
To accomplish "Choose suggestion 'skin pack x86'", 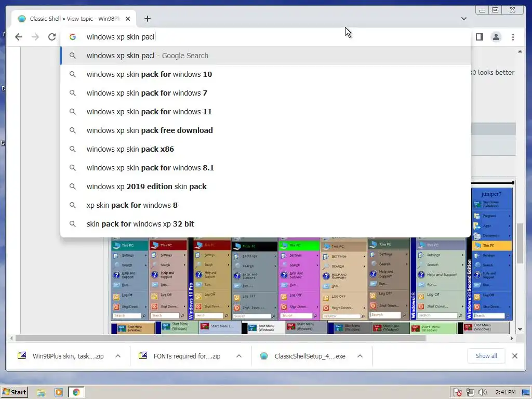I will 265,149.
